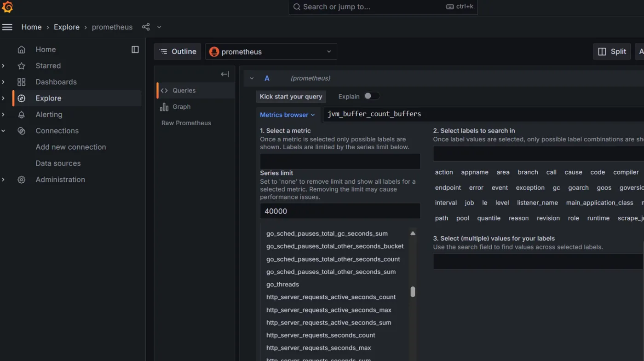Toggle the Explain switch
The width and height of the screenshot is (644, 361).
(x=372, y=96)
